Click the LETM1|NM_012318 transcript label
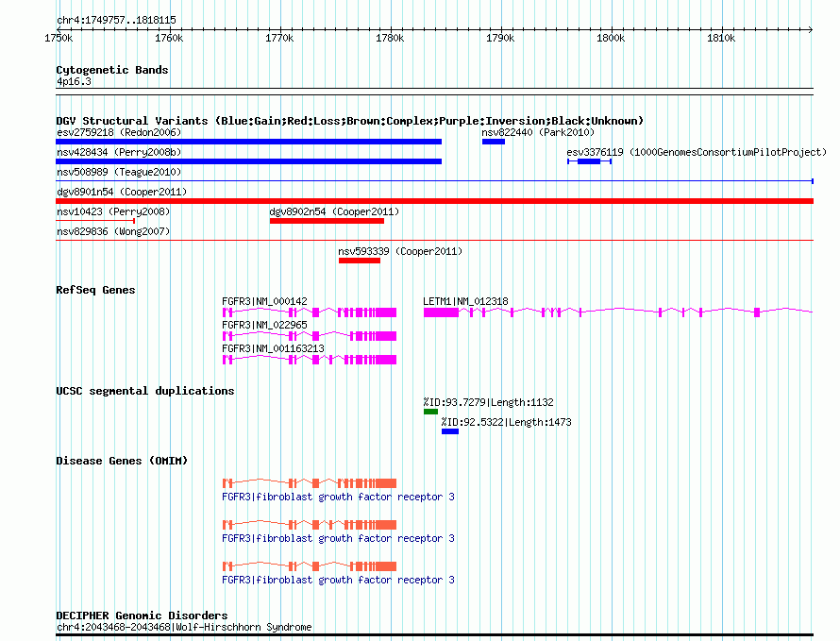Viewport: 840px width, 641px height. [465, 301]
